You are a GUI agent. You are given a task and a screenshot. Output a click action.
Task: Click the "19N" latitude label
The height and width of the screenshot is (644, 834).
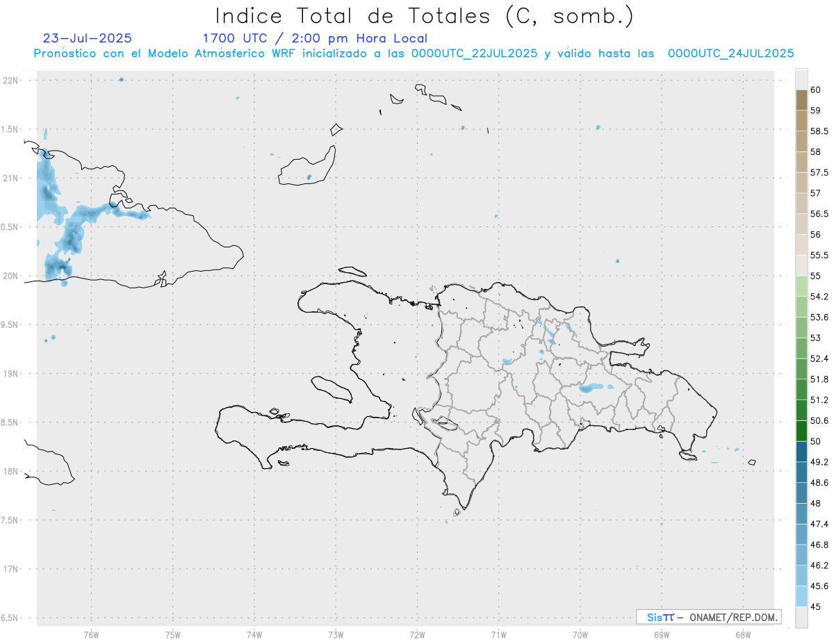[10, 373]
